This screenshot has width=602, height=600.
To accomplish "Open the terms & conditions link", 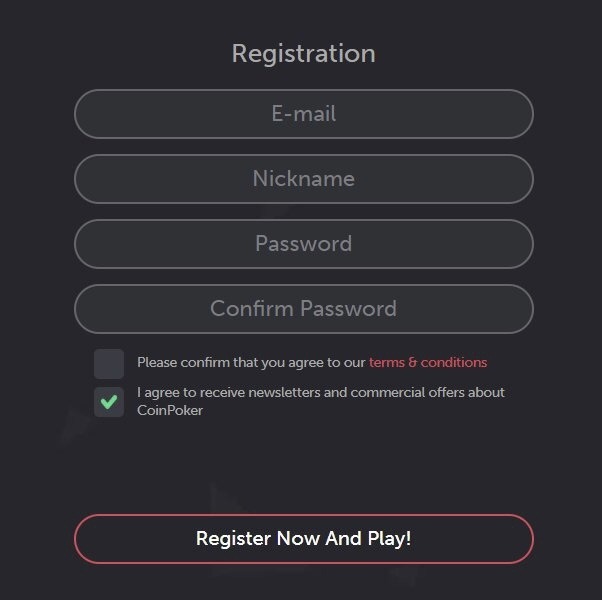I will 428,362.
